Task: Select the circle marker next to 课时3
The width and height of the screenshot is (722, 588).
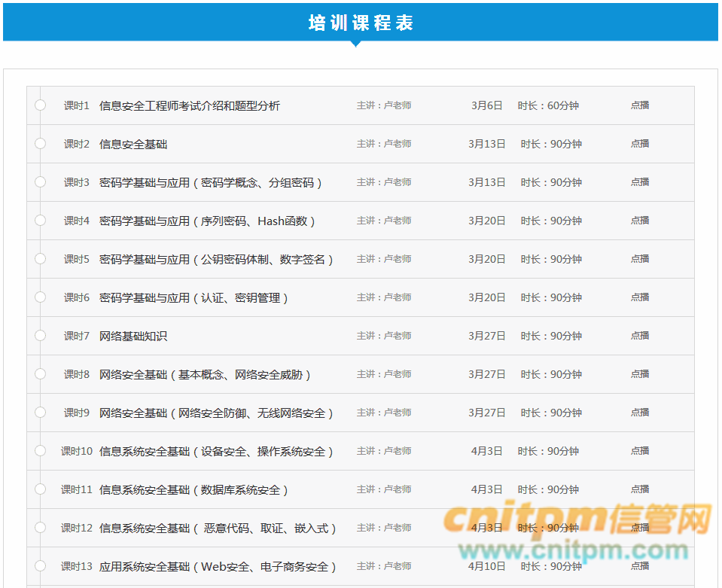Action: click(x=41, y=182)
